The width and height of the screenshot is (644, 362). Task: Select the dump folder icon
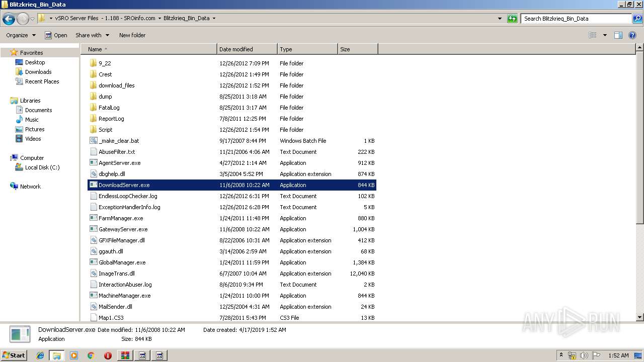click(93, 97)
